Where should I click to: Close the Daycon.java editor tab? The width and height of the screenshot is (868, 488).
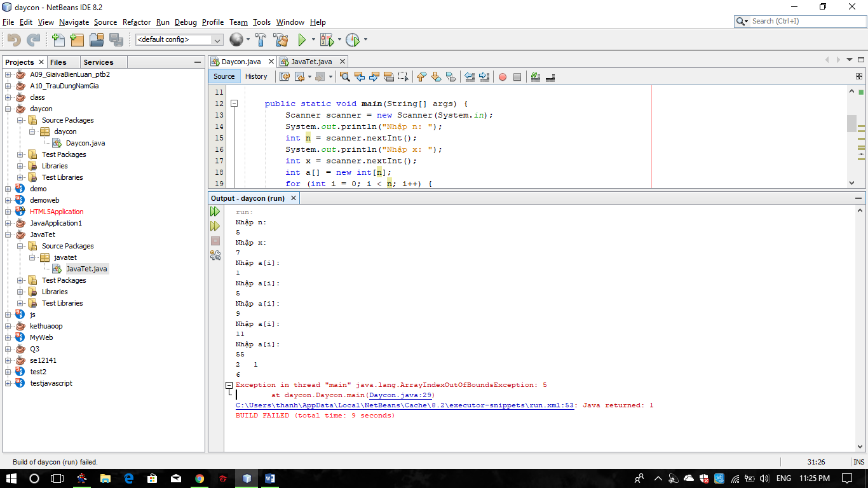270,62
